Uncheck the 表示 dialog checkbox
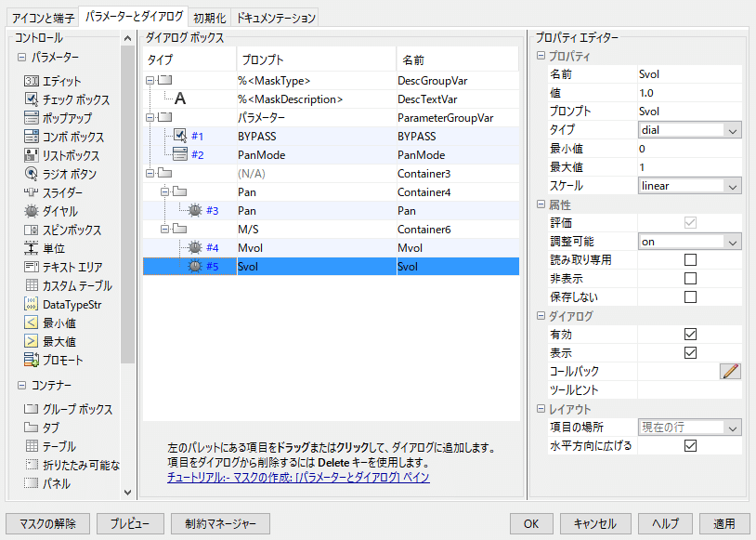This screenshot has width=756, height=540. click(690, 353)
